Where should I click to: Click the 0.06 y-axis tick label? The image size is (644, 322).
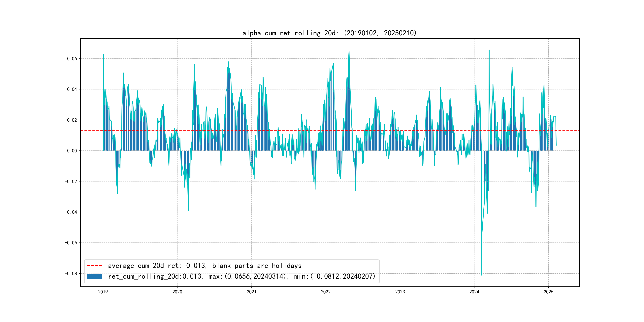click(x=72, y=59)
